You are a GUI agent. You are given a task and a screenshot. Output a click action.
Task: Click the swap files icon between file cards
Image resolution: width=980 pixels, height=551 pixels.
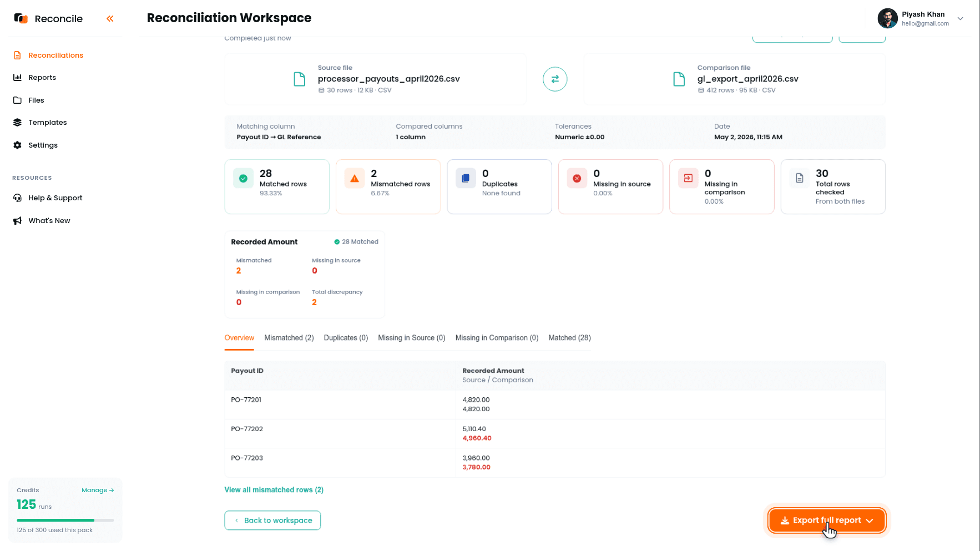coord(555,79)
